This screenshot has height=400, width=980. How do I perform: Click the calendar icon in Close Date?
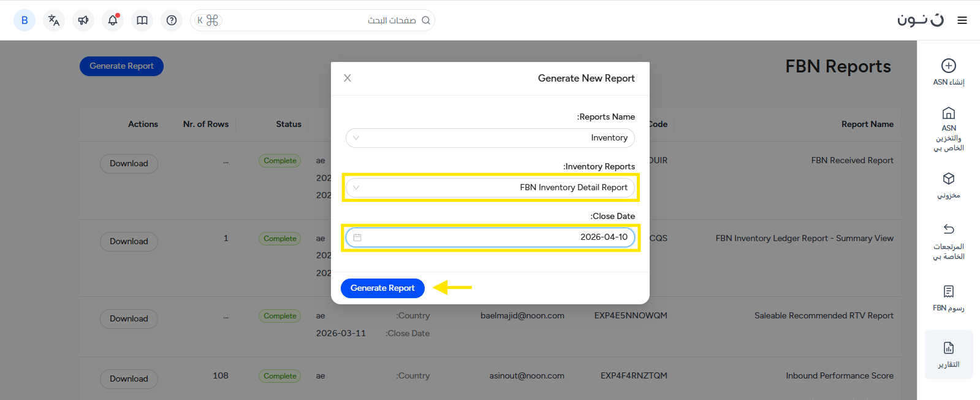click(357, 237)
